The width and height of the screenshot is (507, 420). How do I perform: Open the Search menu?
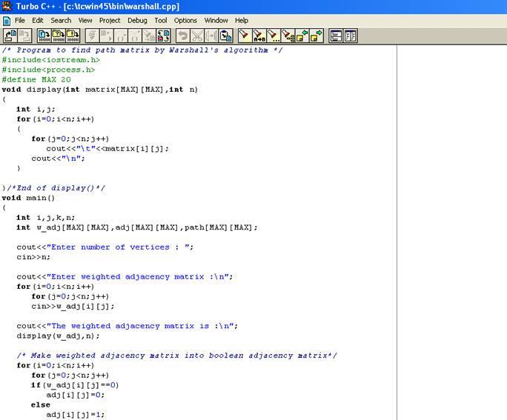point(61,20)
